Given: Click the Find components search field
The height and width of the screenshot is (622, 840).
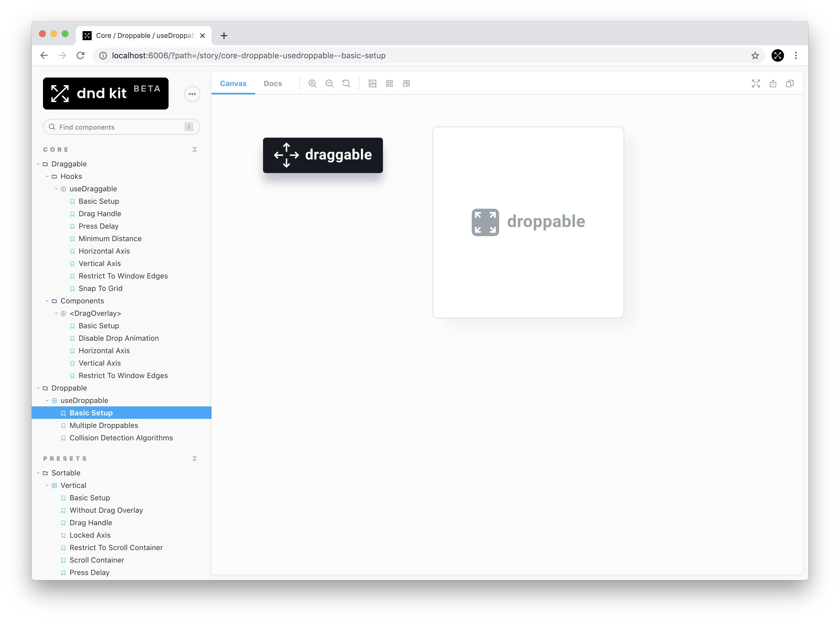Looking at the screenshot, I should [x=121, y=127].
